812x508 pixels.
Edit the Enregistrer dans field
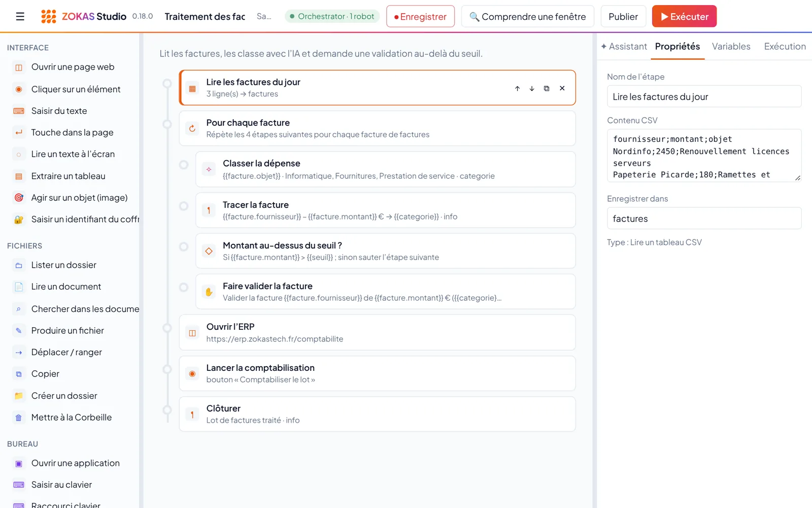pyautogui.click(x=704, y=218)
